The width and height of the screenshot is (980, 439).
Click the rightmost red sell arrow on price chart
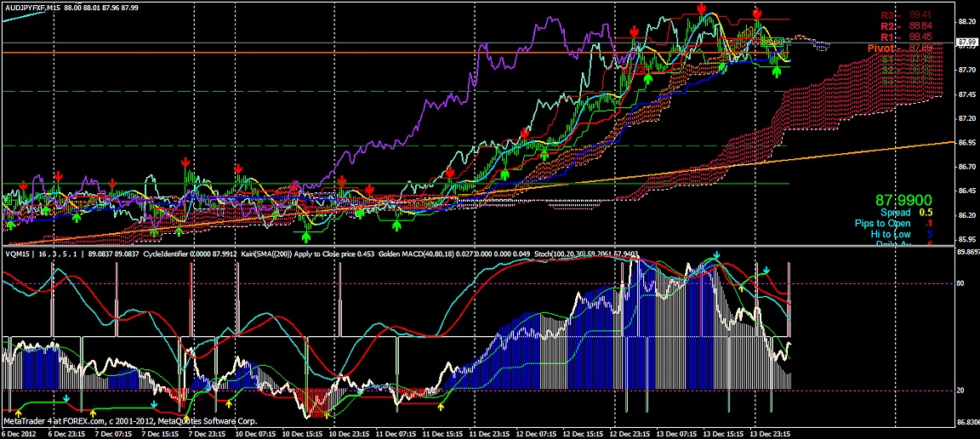click(756, 14)
